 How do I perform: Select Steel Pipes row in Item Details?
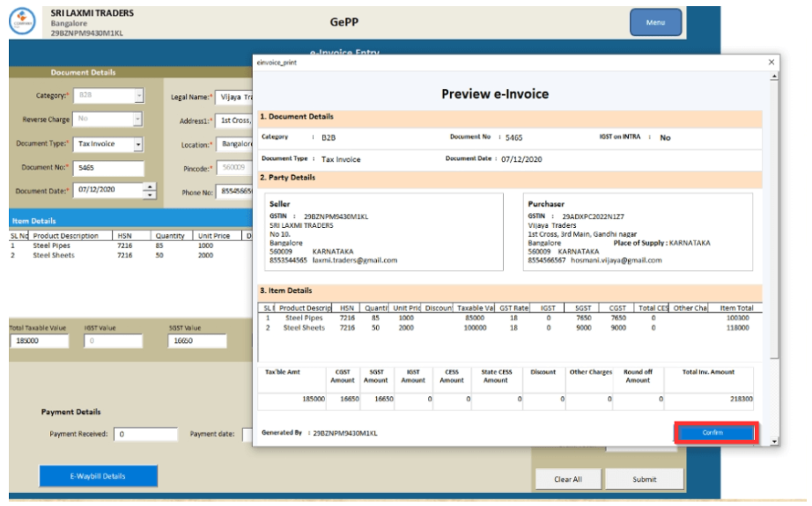[x=131, y=246]
